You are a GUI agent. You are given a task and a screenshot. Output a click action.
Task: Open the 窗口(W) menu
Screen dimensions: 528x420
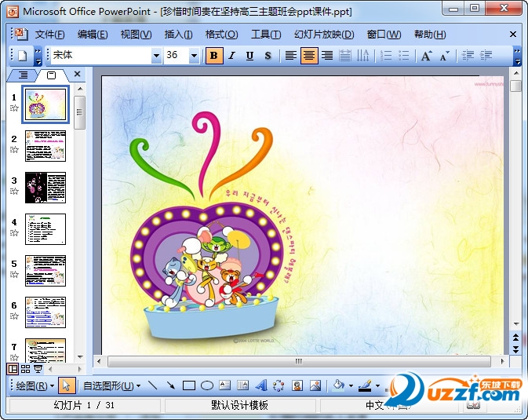[x=384, y=35]
